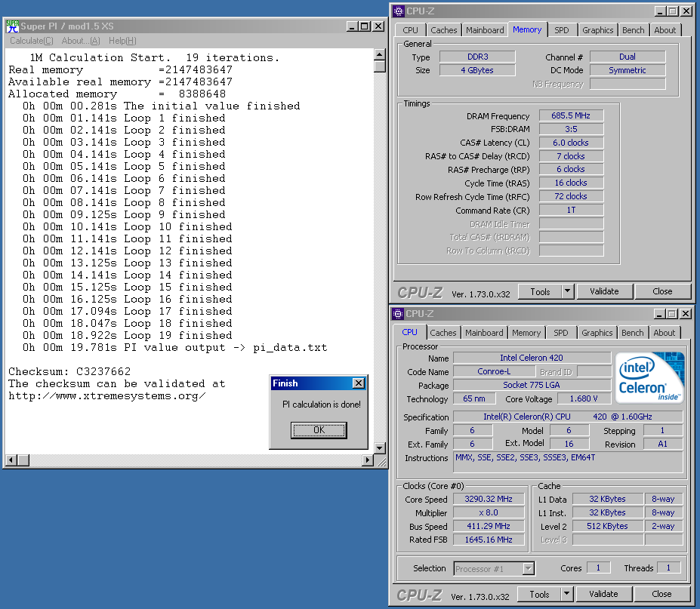
Task: Click Validate in top CPU-Z window
Action: tap(604, 292)
